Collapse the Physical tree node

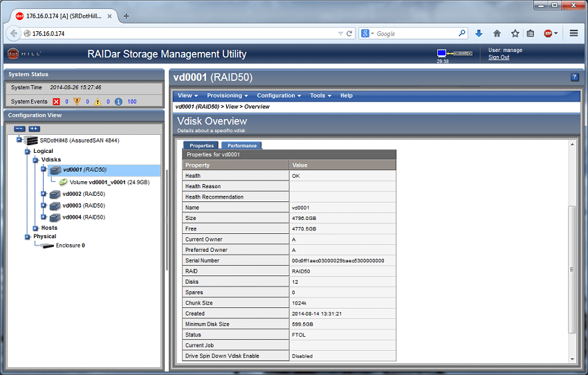(28, 237)
